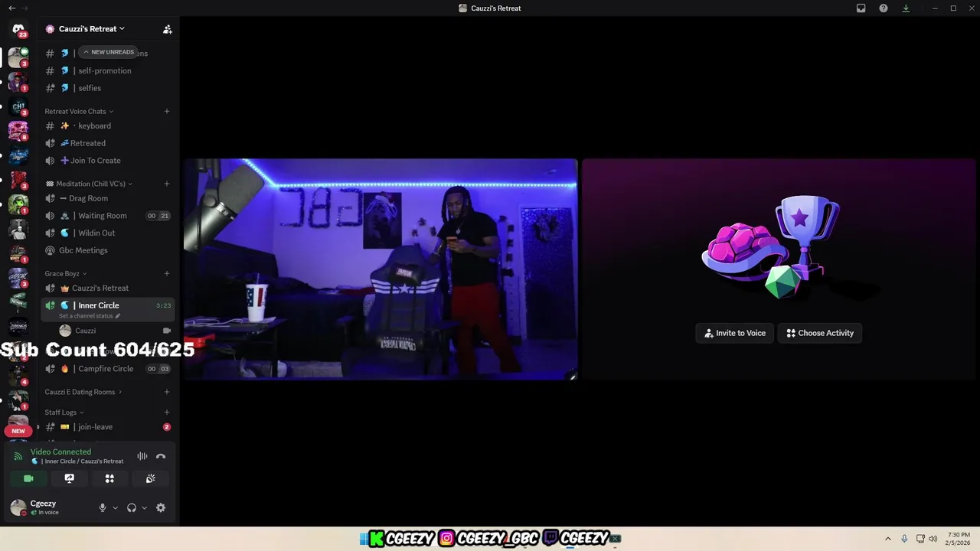Go forward with title bar arrow
The image size is (980, 551).
tap(26, 8)
